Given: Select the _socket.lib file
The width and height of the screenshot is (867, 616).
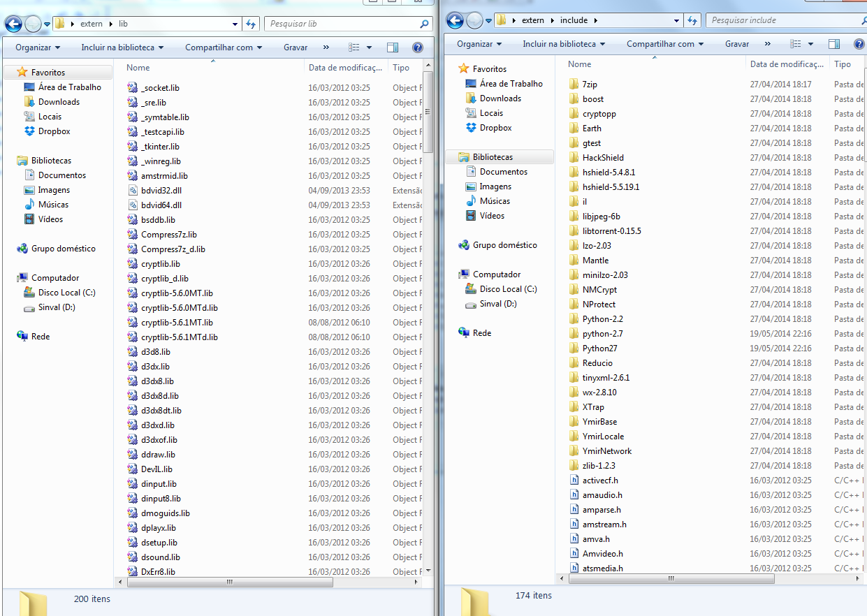Looking at the screenshot, I should 160,88.
